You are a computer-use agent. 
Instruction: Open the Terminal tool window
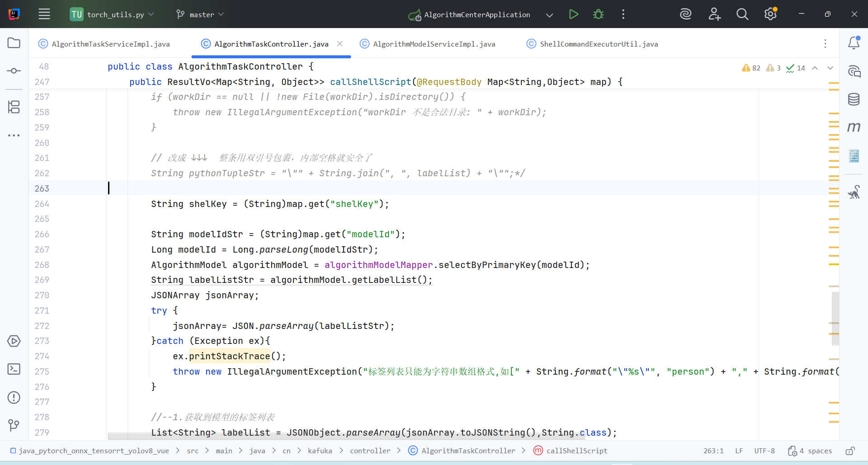[14, 369]
